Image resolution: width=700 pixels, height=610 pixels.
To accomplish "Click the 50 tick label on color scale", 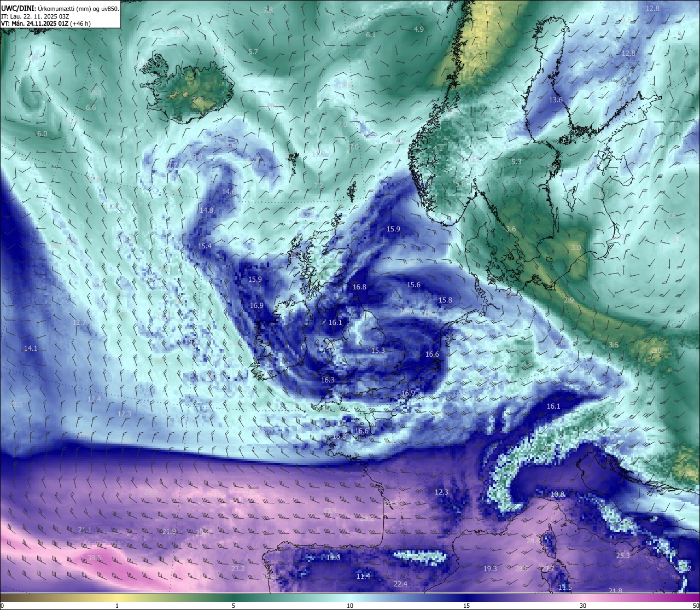I will click(696, 606).
